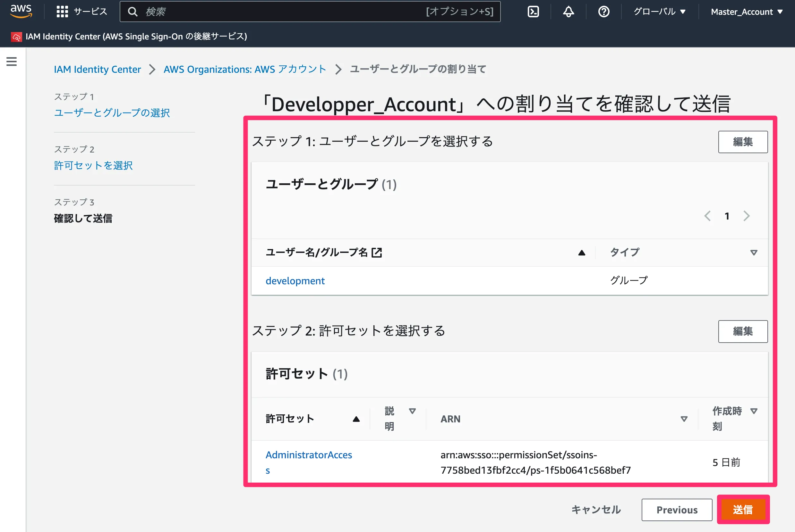Click the 送信 submit button
Image resolution: width=795 pixels, height=532 pixels.
(x=743, y=509)
